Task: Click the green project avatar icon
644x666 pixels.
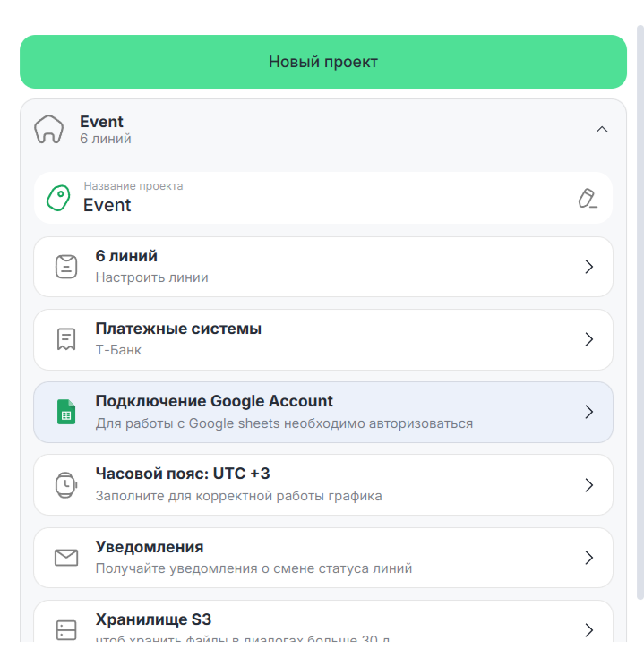Action: 58,198
